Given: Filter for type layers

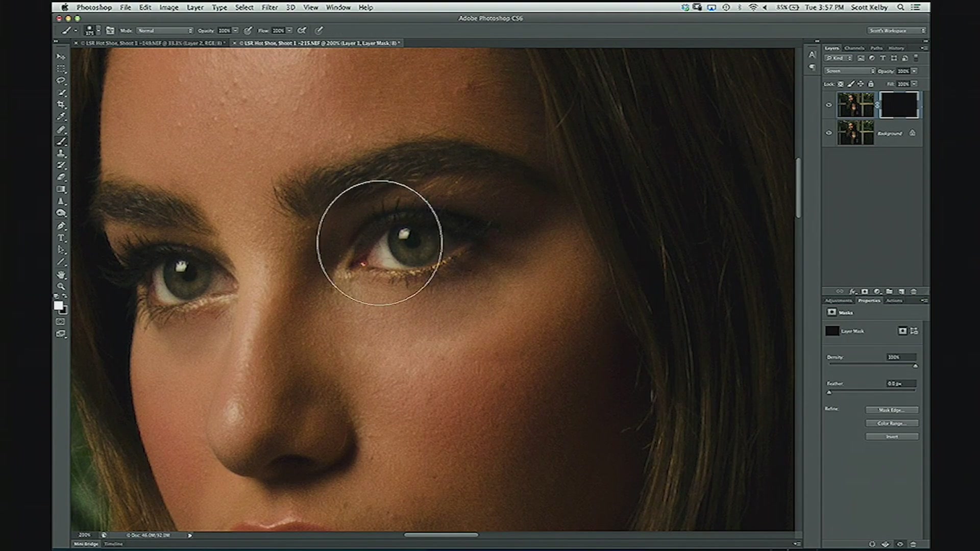Looking at the screenshot, I should [883, 58].
